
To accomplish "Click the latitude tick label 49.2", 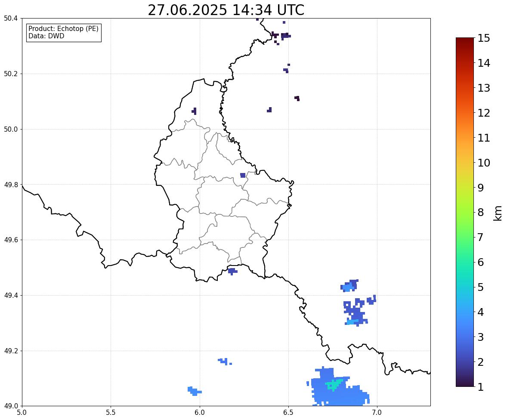I will click(x=11, y=351).
